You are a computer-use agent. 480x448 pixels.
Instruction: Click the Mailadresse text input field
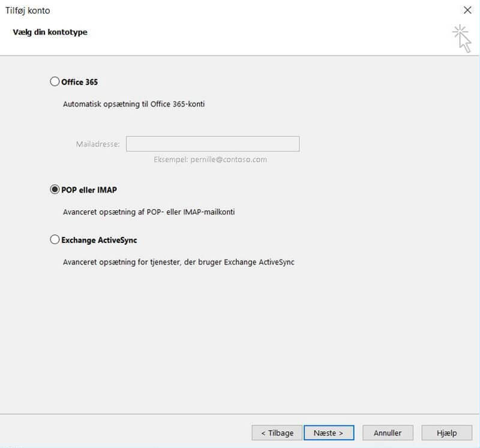click(212, 144)
